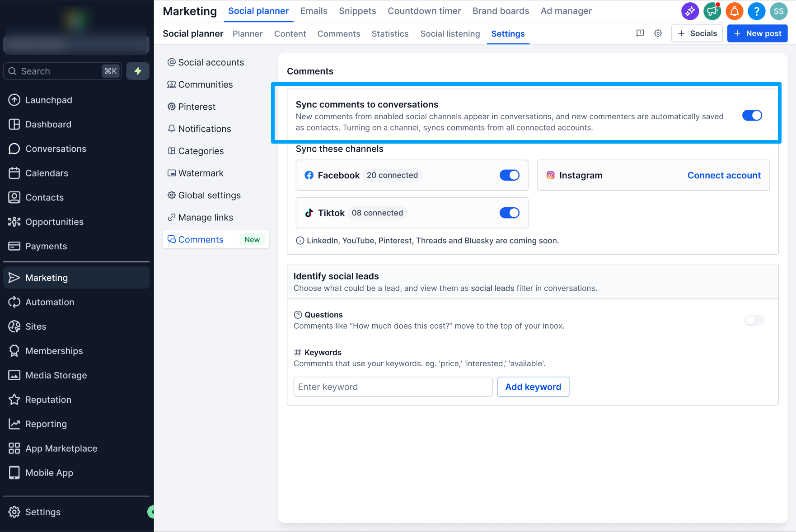The height and width of the screenshot is (532, 796).
Task: Switch to the Emails tab
Action: (x=314, y=11)
